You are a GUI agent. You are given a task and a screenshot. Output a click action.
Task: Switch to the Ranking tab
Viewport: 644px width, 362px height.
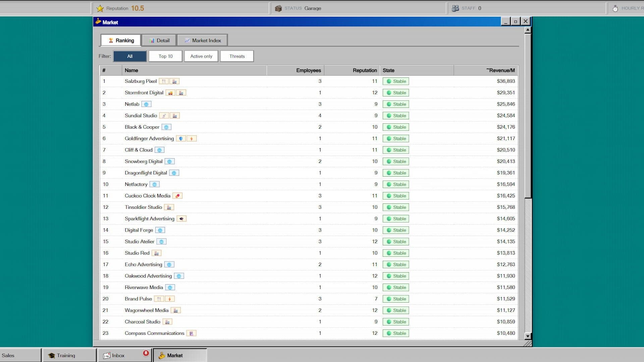tap(121, 40)
